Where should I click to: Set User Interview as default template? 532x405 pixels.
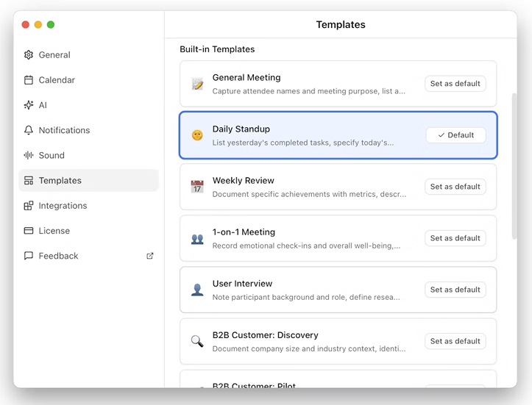click(x=455, y=290)
